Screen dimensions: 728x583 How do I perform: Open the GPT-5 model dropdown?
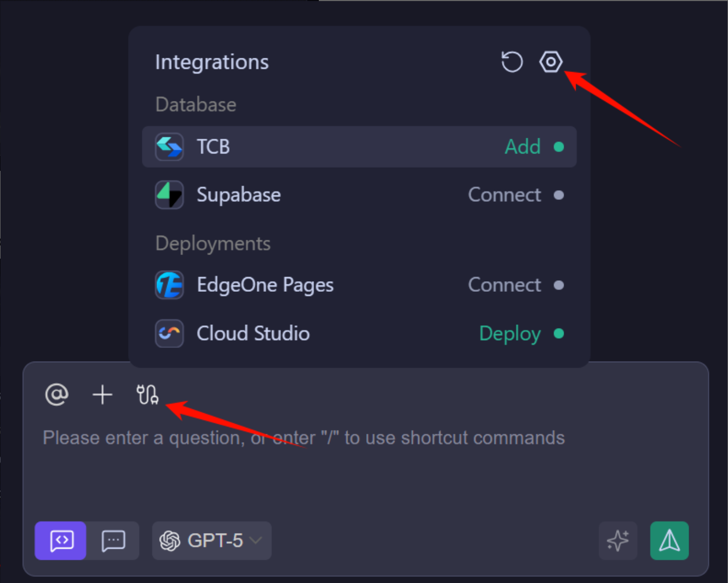pyautogui.click(x=212, y=540)
